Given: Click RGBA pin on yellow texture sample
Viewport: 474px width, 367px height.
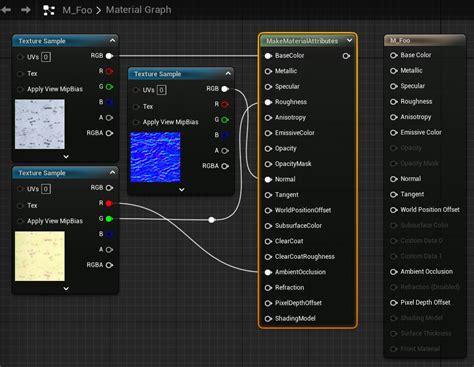Looking at the screenshot, I should point(109,265).
